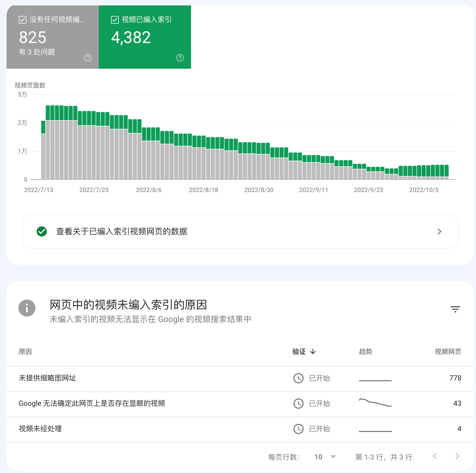
Task: Uncheck the 没有任何视频编 card checkbox
Action: [22, 20]
